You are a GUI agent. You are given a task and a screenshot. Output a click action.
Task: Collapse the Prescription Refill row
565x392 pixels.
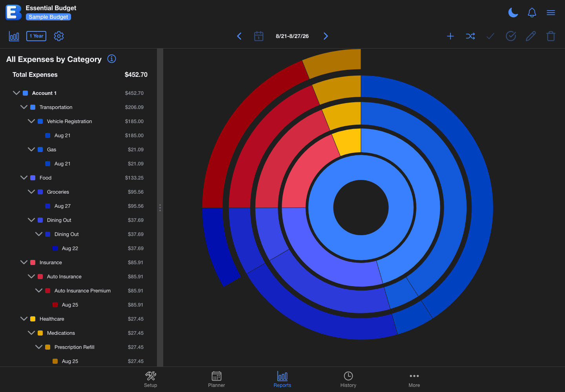[x=39, y=347]
